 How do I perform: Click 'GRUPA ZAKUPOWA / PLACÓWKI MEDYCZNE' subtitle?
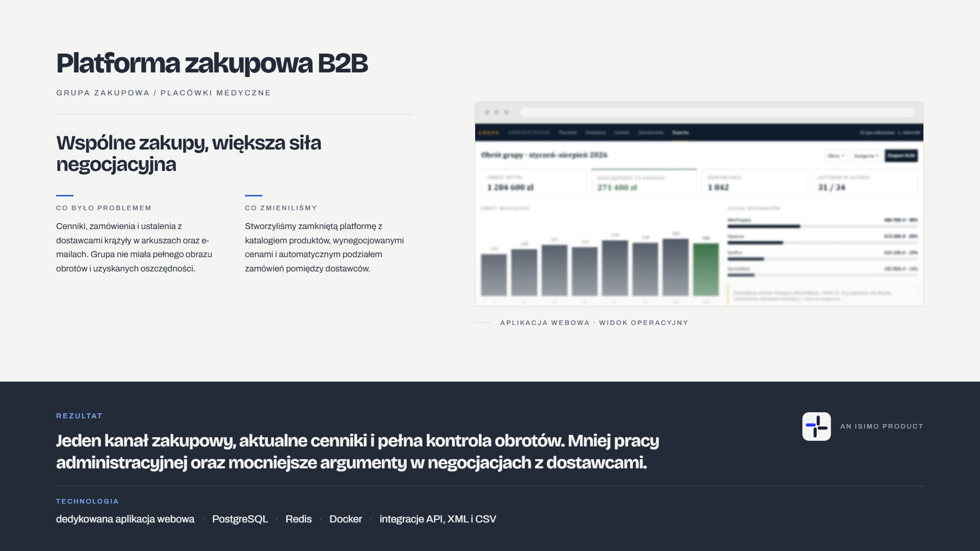click(x=164, y=93)
